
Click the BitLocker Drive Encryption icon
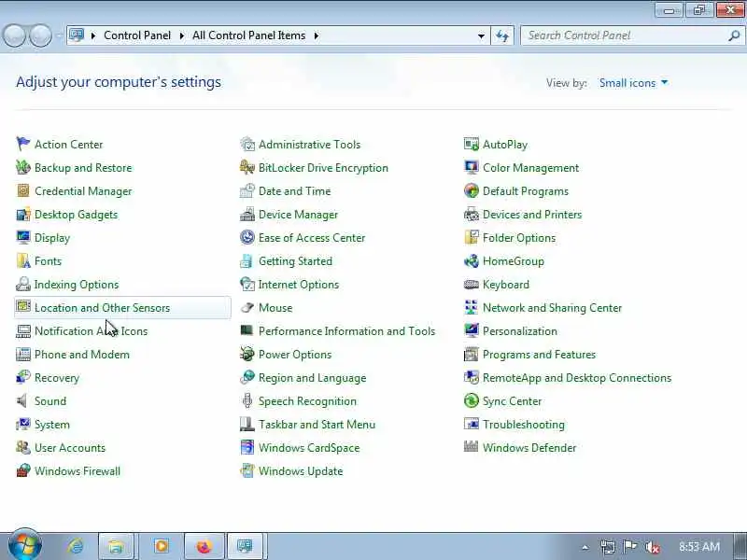tap(247, 167)
